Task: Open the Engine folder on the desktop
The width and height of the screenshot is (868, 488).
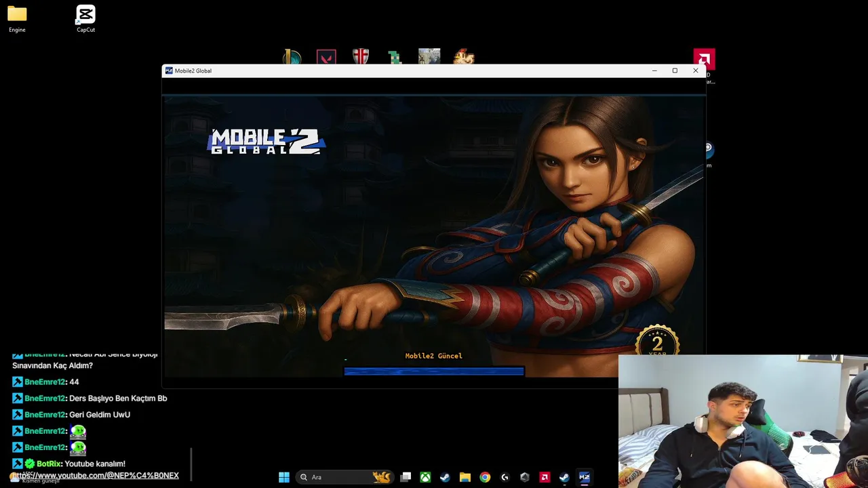Action: (17, 19)
